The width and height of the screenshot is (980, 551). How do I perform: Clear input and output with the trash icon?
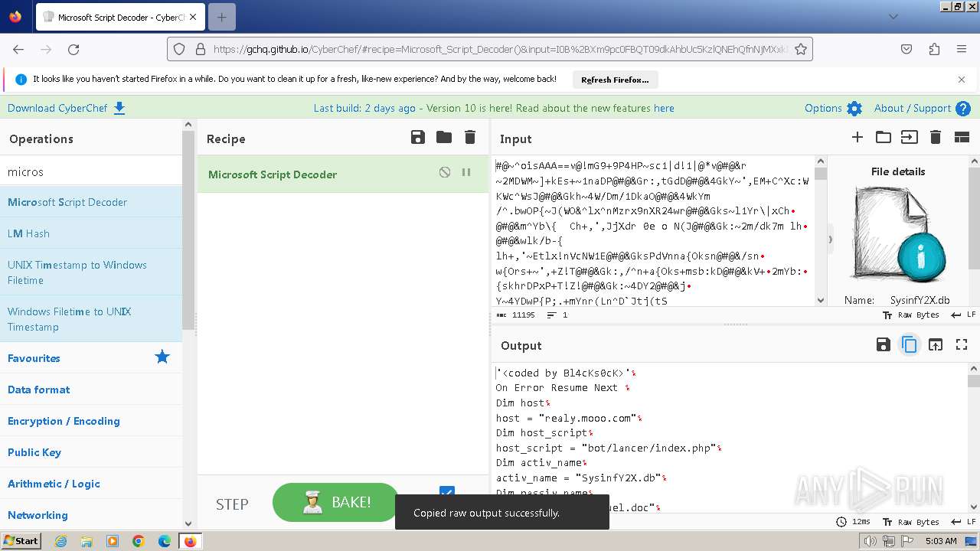[x=936, y=138]
